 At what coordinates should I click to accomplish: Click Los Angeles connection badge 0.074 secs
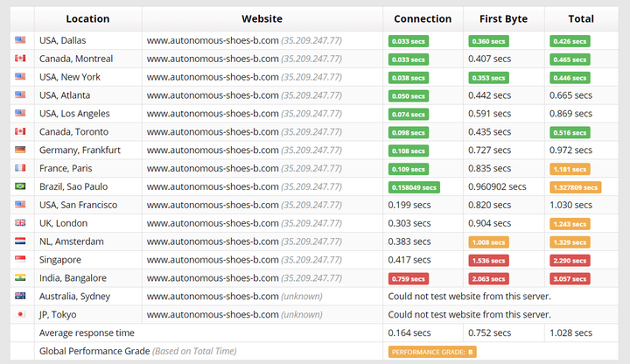[x=409, y=114]
